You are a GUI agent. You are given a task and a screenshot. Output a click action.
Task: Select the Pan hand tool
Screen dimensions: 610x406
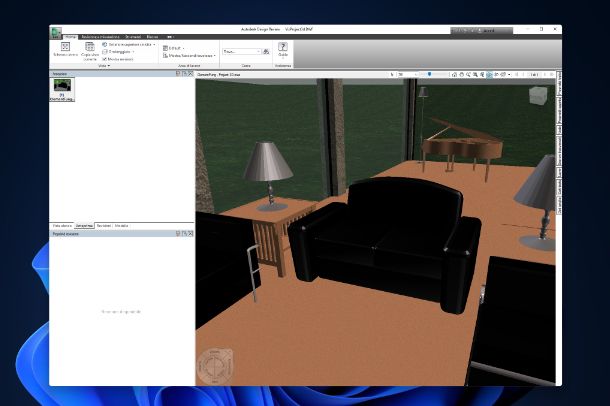pyautogui.click(x=461, y=74)
